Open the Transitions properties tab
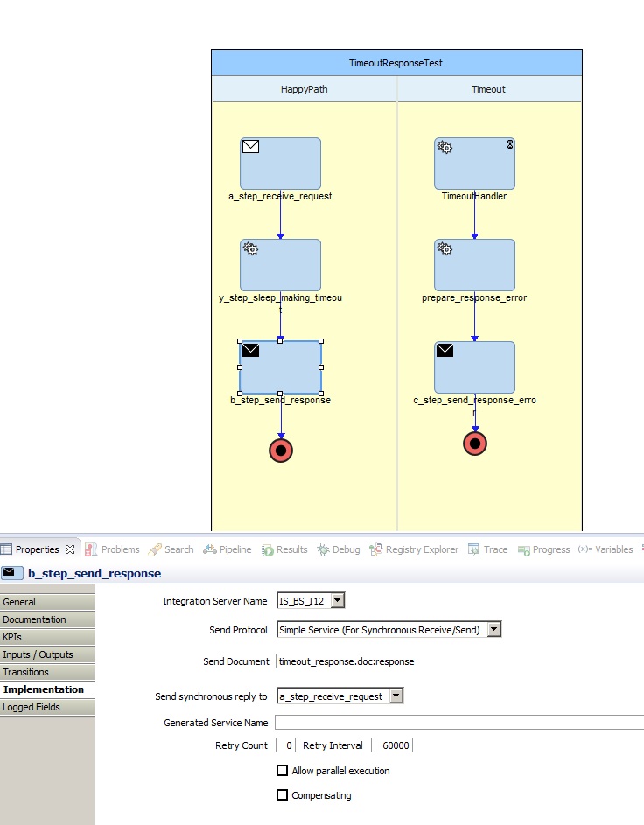 coord(47,672)
